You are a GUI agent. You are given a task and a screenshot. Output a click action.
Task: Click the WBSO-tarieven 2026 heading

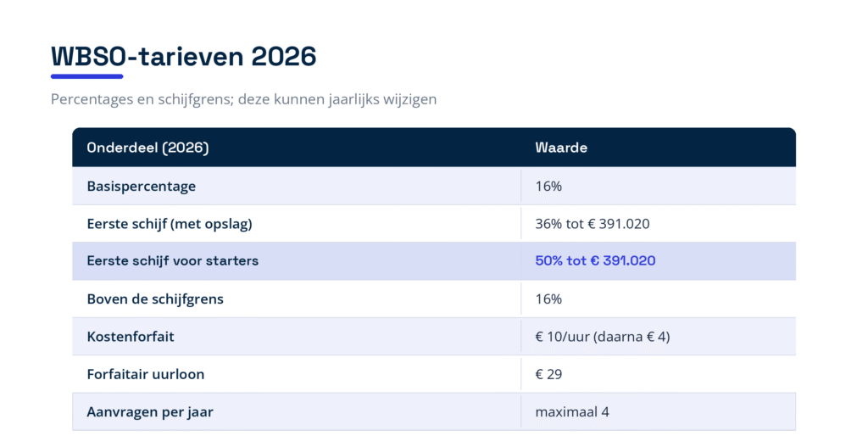click(x=183, y=56)
